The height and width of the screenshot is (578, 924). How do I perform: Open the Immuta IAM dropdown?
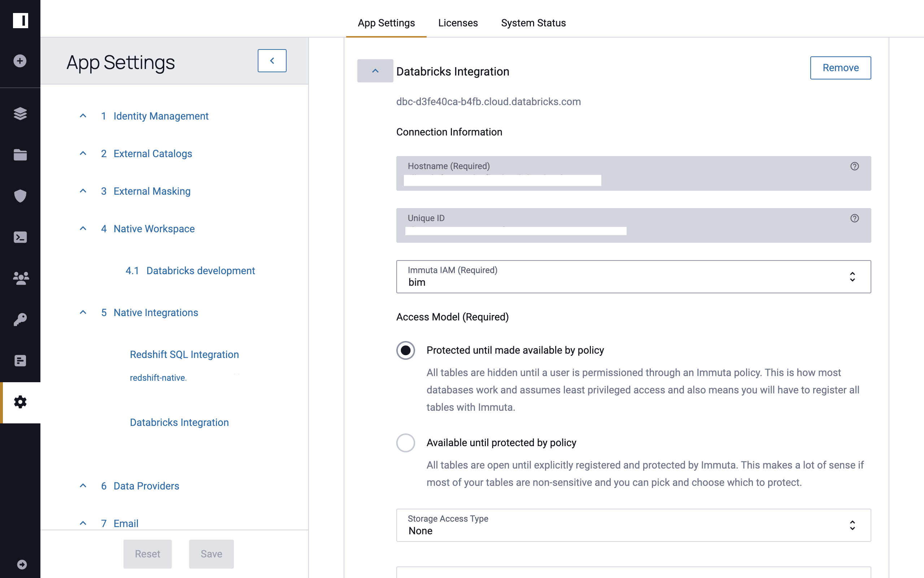(633, 277)
